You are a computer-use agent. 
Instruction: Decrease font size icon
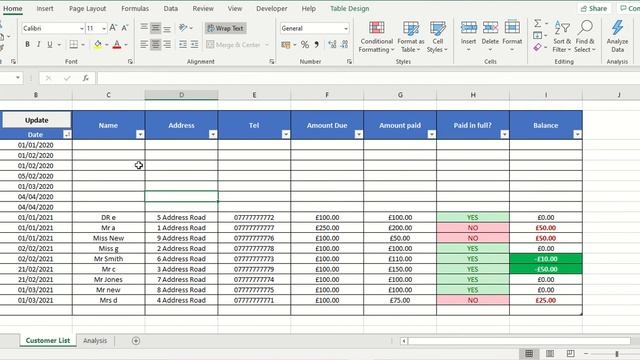coord(125,28)
